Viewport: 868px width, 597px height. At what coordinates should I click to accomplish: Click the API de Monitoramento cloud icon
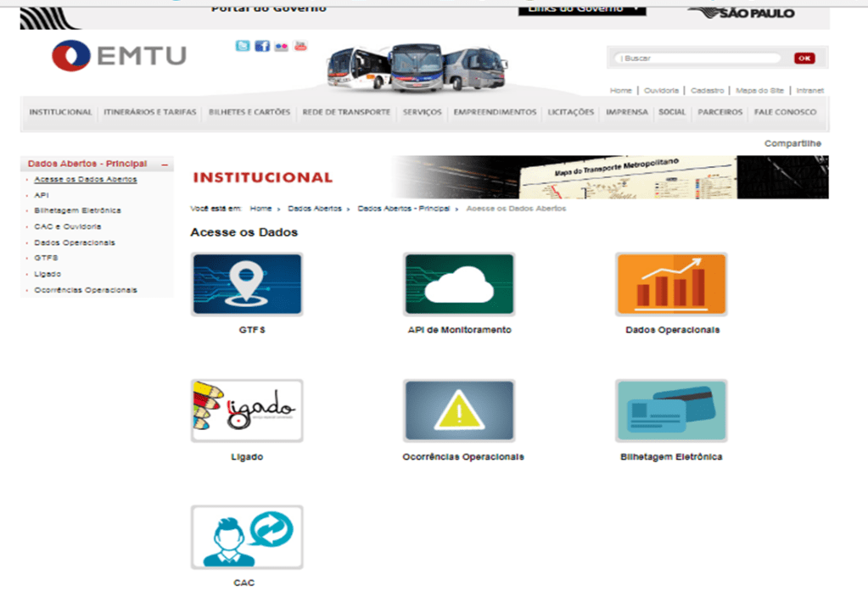click(x=459, y=284)
